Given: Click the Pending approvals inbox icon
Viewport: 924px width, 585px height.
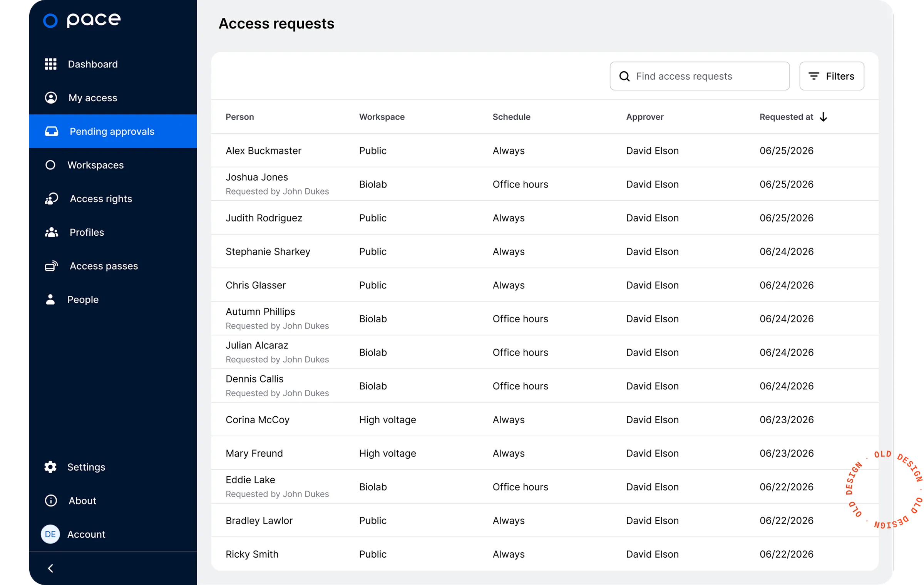Looking at the screenshot, I should [52, 131].
